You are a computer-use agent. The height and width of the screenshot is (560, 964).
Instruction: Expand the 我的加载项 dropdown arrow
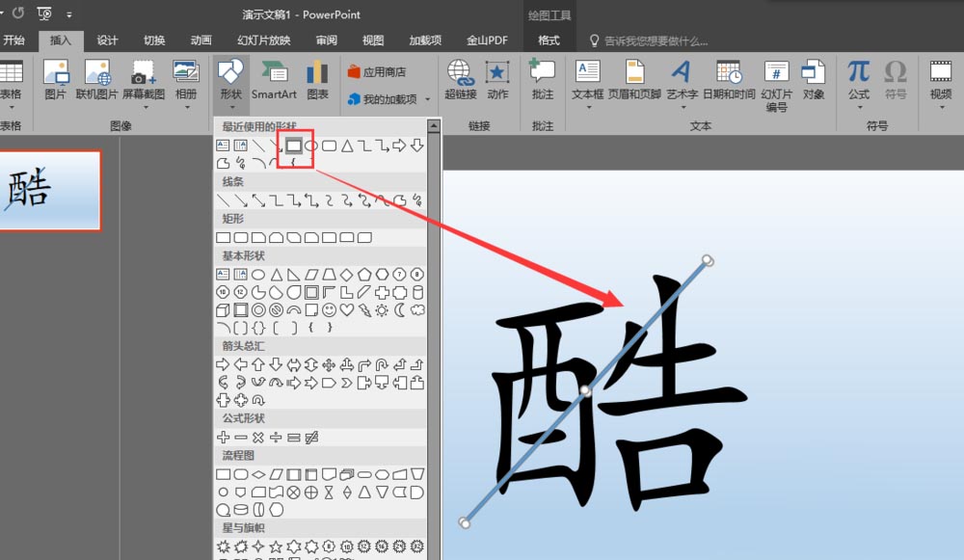click(427, 99)
